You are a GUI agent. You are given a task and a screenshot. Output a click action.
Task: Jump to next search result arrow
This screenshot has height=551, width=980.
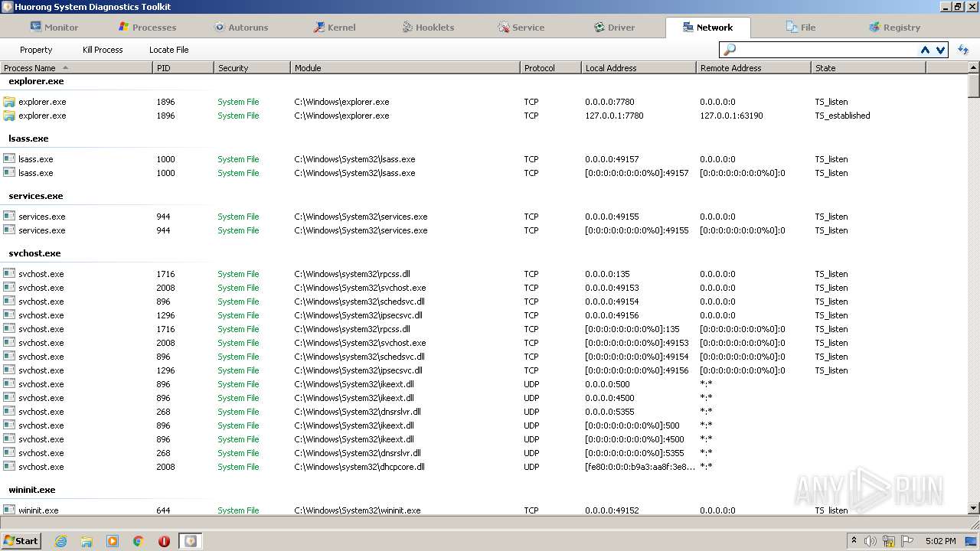click(940, 50)
